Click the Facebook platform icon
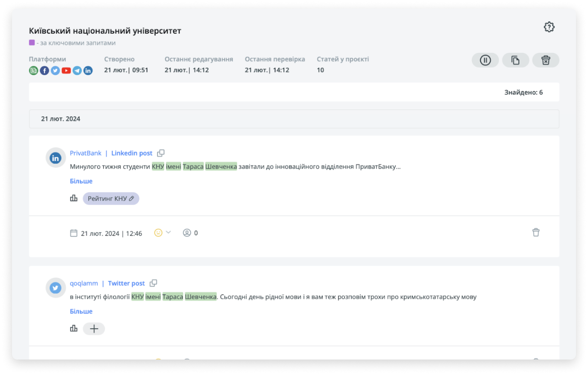The image size is (588, 375). point(44,71)
